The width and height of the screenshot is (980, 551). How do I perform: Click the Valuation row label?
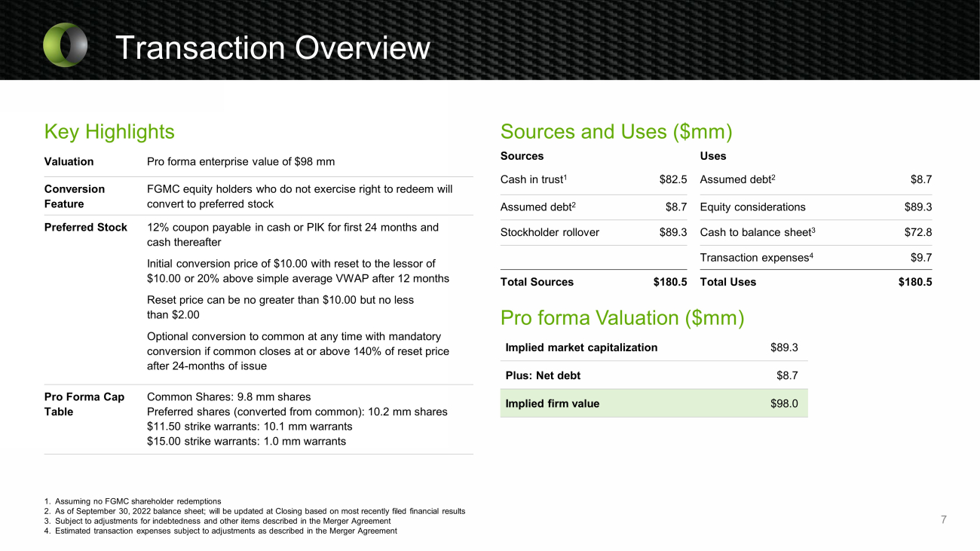[69, 161]
